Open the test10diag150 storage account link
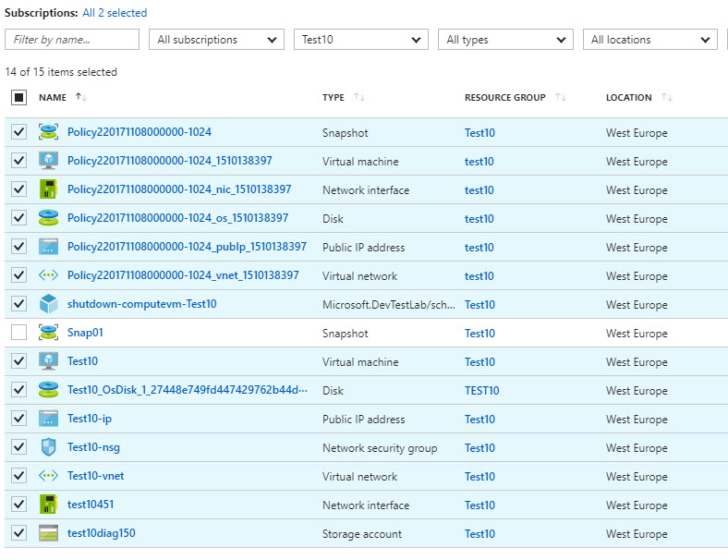The height and width of the screenshot is (560, 728). tap(102, 533)
